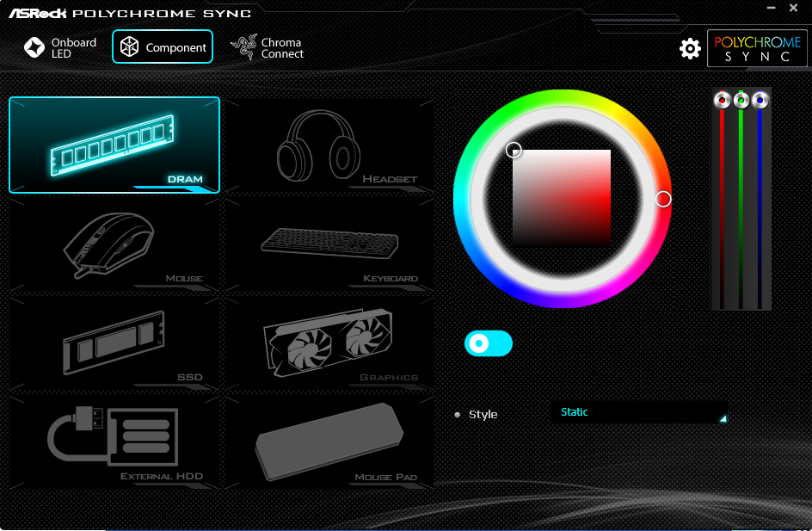The height and width of the screenshot is (531, 812).
Task: Switch to the Component tab
Action: 163,46
